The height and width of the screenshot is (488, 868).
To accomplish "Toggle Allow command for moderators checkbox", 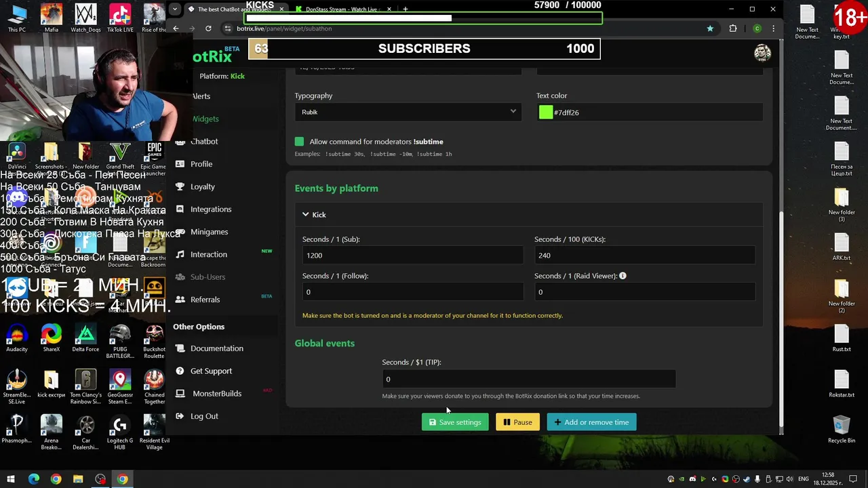I will pos(299,142).
